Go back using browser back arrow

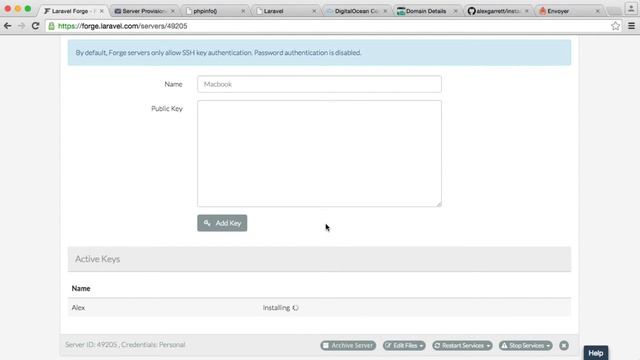tap(7, 26)
